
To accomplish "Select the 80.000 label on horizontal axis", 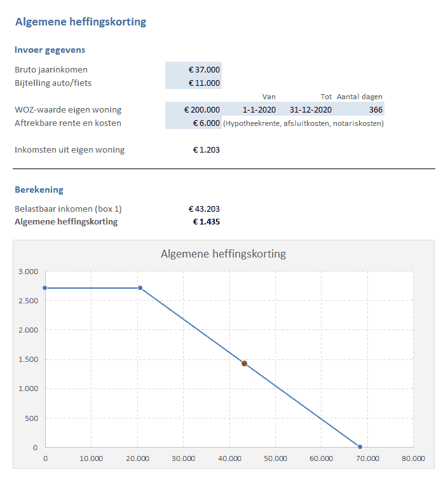I will click(x=413, y=458).
